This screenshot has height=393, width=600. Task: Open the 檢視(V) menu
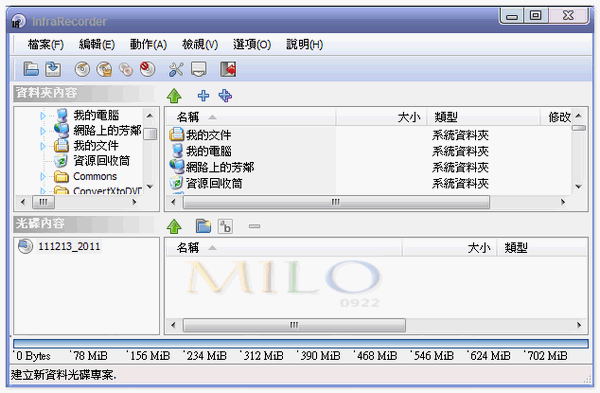point(200,44)
